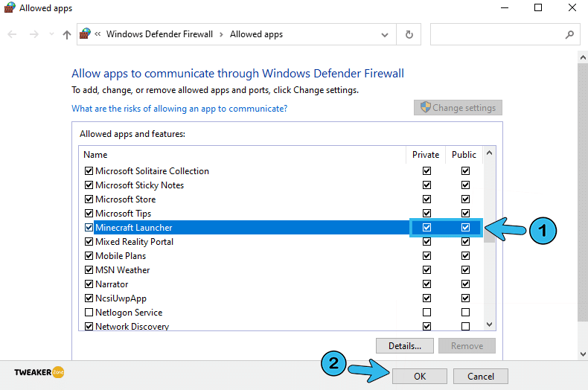Open the risks of allowing an app link
This screenshot has width=588, height=390.
(x=179, y=109)
